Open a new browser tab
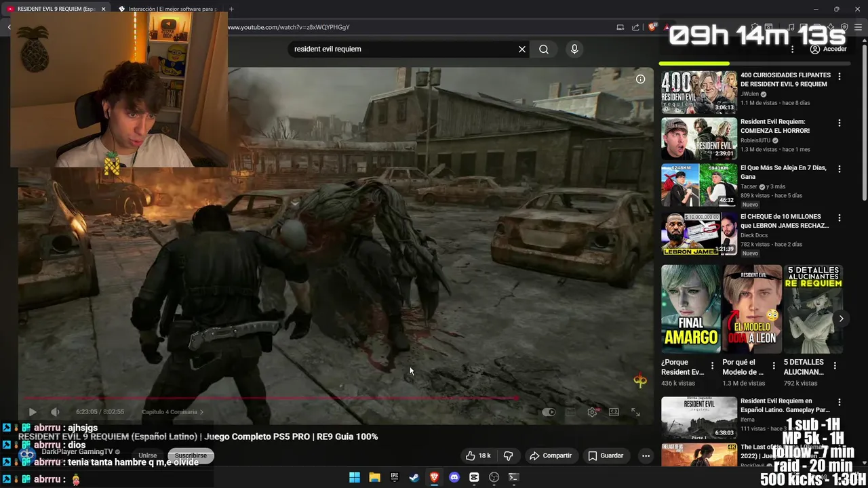 click(231, 9)
